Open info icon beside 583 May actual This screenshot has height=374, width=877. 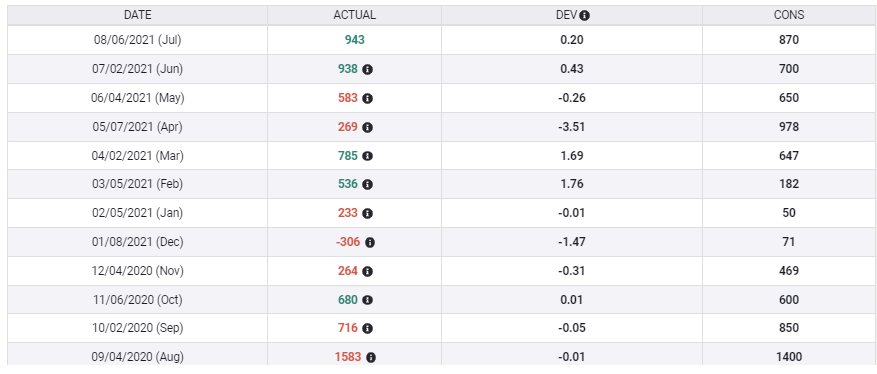(x=367, y=98)
